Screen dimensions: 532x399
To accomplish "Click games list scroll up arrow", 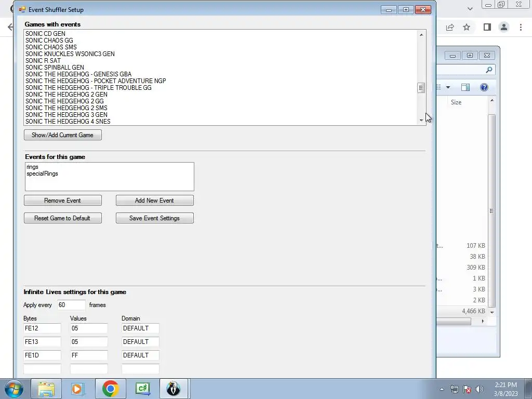I will pos(421,35).
